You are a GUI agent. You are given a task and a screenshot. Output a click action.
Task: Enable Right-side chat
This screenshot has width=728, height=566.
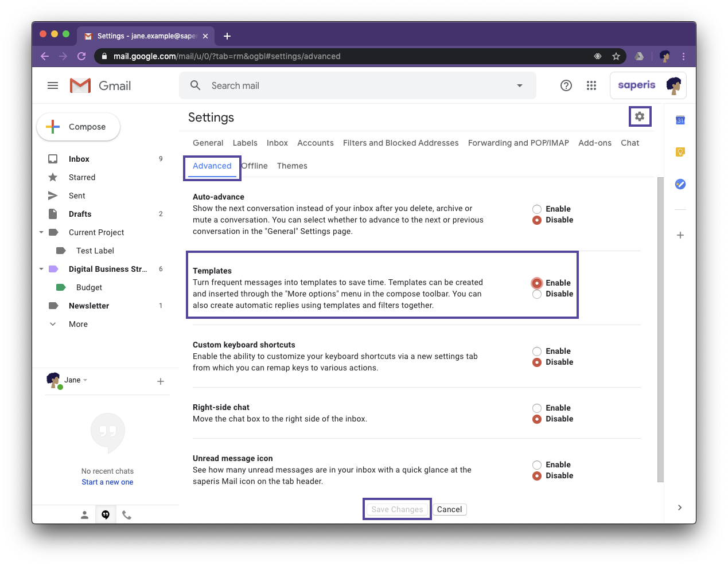537,408
